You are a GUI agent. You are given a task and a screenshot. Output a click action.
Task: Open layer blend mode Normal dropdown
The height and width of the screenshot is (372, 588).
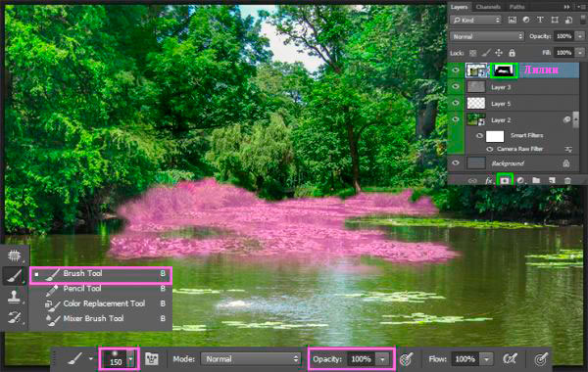(x=487, y=36)
